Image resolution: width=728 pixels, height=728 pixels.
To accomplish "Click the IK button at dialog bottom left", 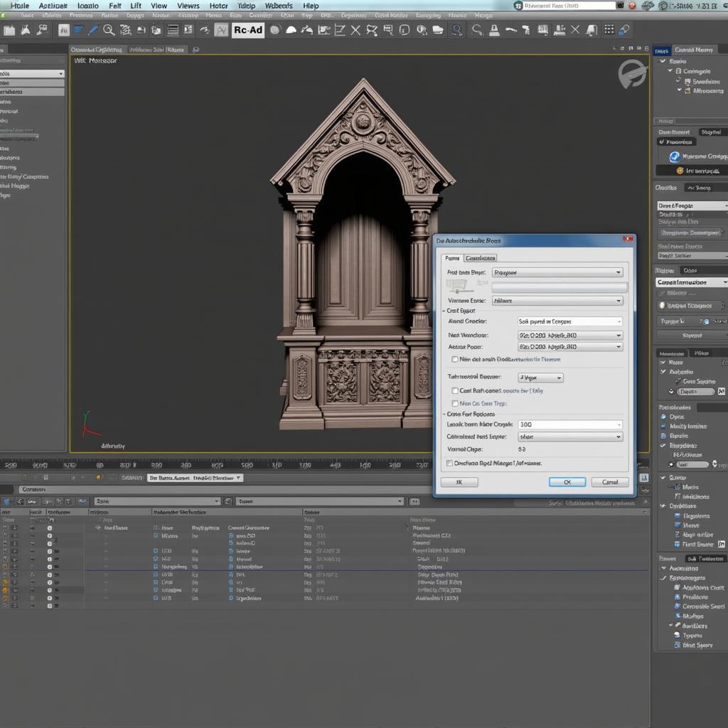I will click(x=459, y=483).
